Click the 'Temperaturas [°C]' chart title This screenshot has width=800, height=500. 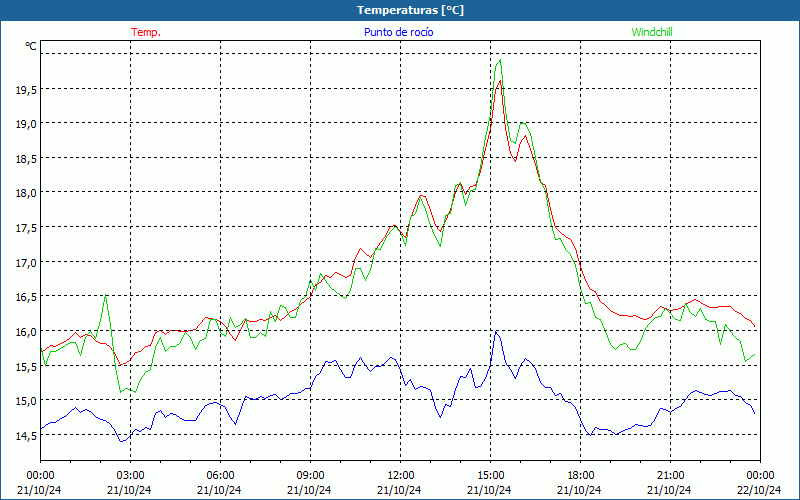[x=410, y=10]
